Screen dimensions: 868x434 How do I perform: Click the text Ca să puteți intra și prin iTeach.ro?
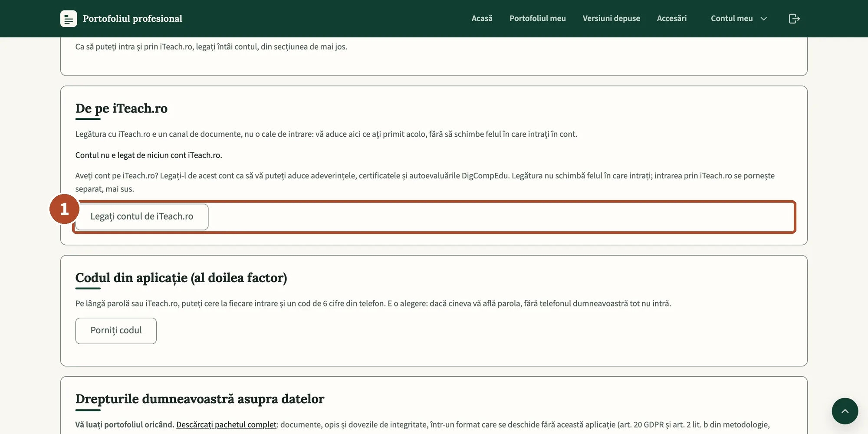211,46
